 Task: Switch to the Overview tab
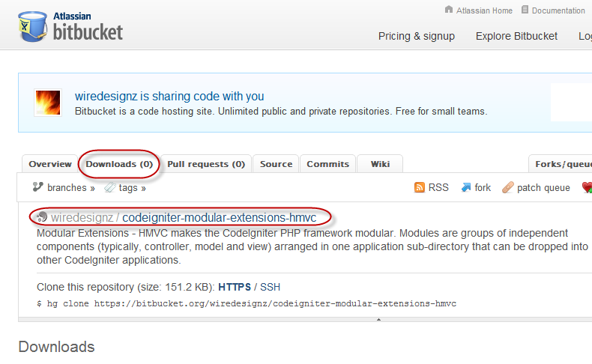click(x=50, y=164)
